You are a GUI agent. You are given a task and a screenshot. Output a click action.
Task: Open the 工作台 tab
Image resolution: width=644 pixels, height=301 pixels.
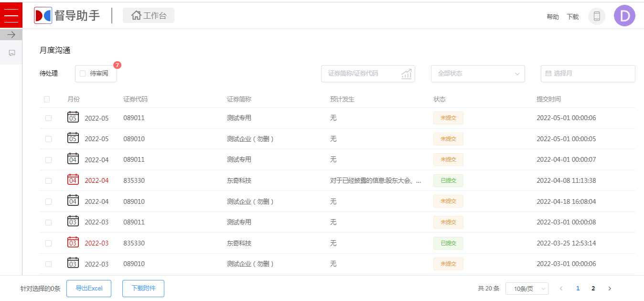[149, 15]
